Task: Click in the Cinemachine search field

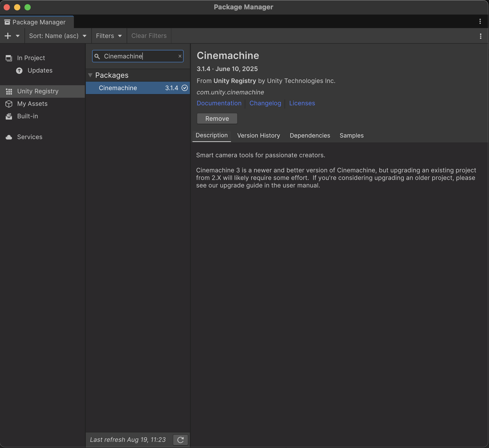Action: [x=138, y=56]
